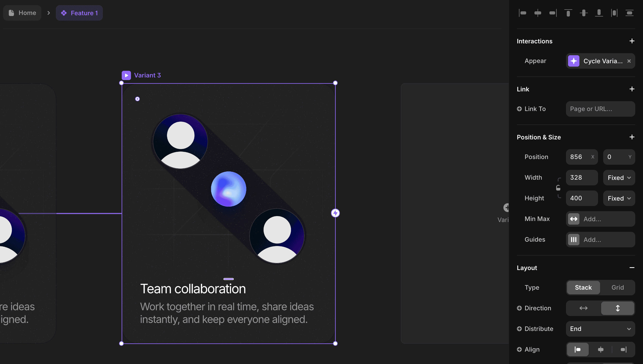Select Feature 1 breadcrumb

pos(79,13)
